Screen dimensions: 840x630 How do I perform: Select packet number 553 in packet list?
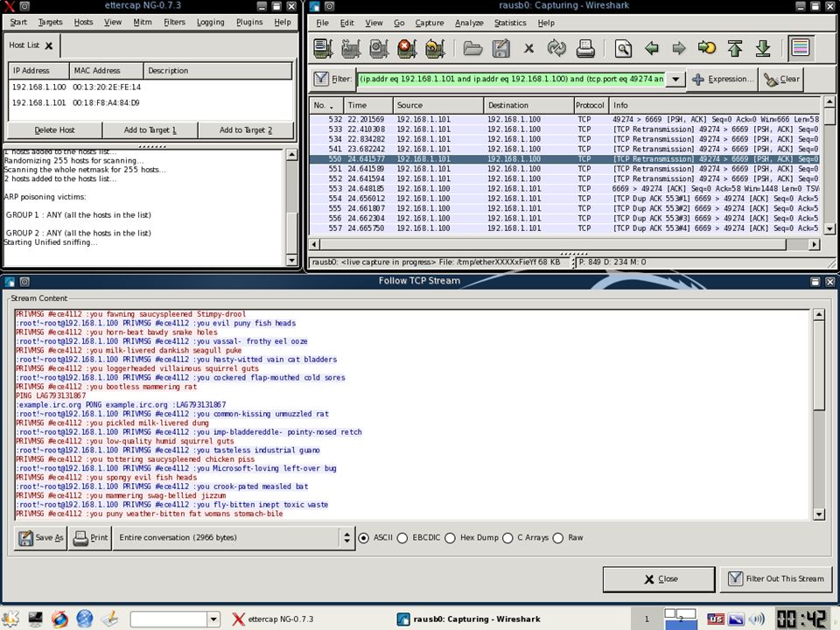click(x=564, y=189)
